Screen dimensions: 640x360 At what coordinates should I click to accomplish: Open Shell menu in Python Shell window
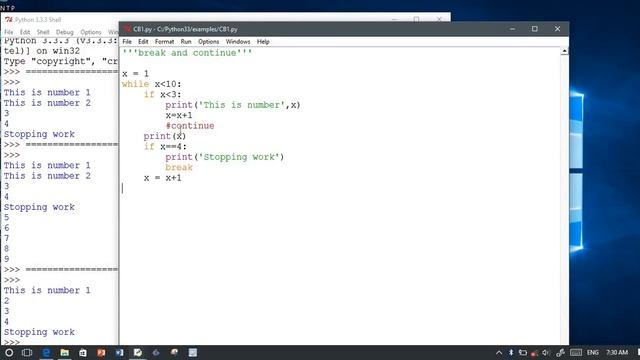pyautogui.click(x=43, y=32)
